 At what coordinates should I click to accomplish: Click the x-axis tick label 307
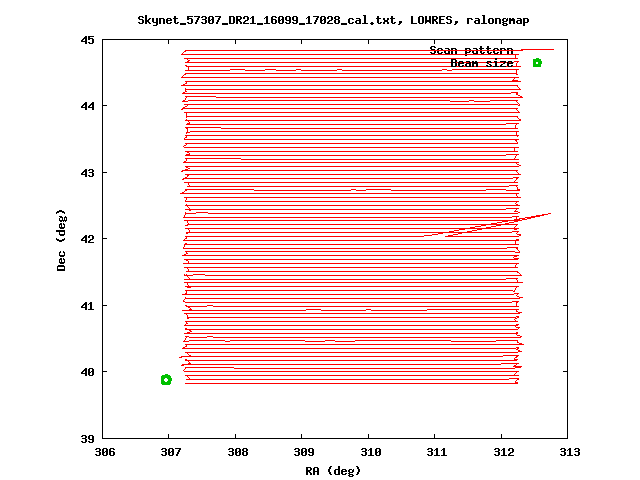[170, 452]
